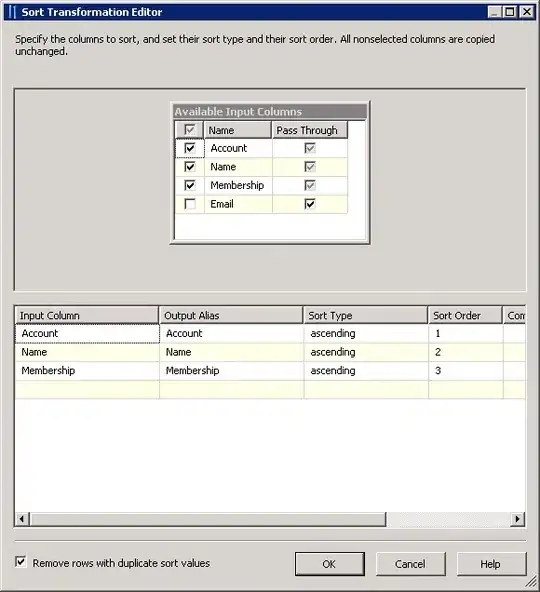Screen dimensions: 540x592
Task: Toggle the select-all checkbox in the columns header
Action: click(190, 130)
